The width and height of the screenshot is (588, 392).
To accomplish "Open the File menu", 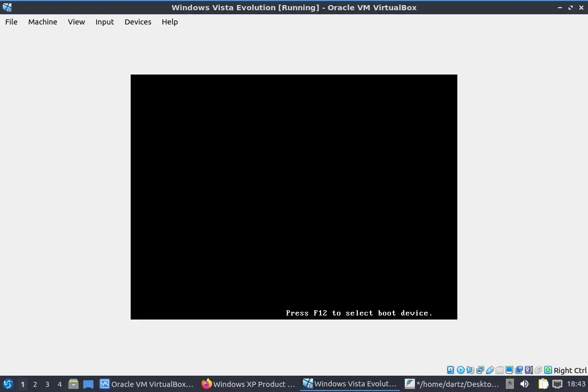I will [11, 22].
